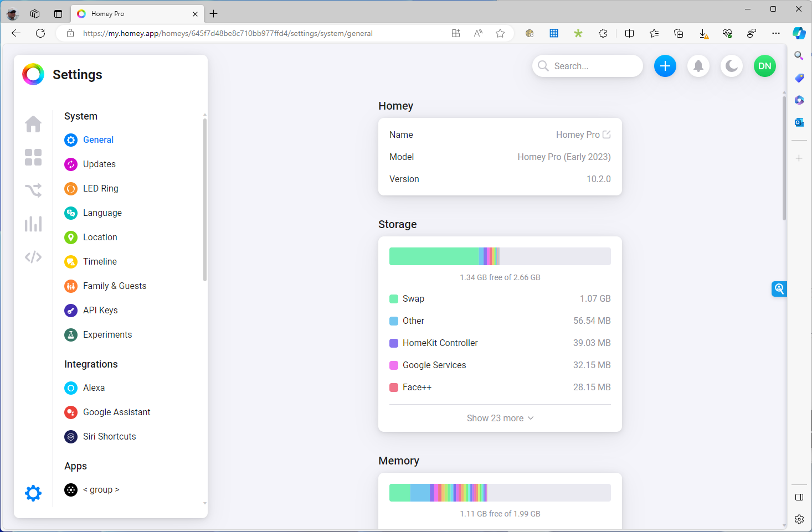812x532 pixels.
Task: Open Experiments settings
Action: pos(107,335)
